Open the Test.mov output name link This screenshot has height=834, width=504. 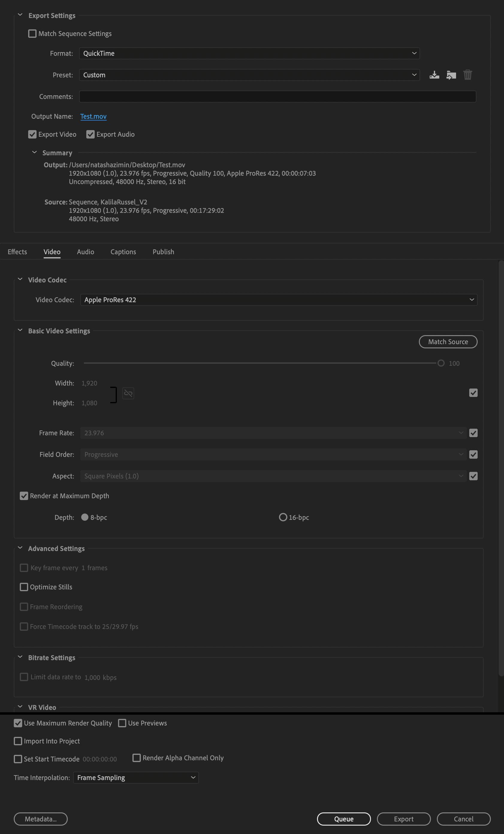pos(93,116)
